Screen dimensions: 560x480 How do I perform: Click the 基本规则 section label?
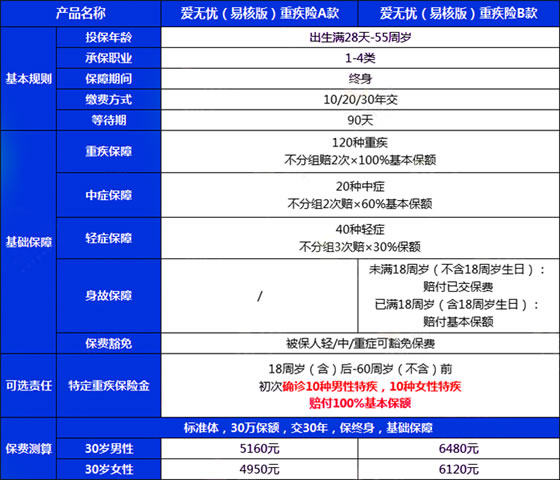click(29, 79)
